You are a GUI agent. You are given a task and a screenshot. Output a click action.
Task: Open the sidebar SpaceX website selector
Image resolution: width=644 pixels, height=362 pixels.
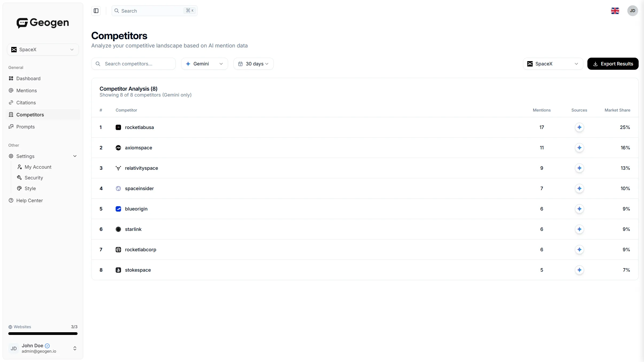tap(43, 50)
